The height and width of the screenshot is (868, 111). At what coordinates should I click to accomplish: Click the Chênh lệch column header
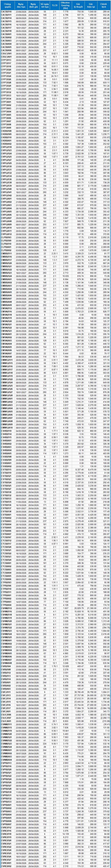tap(104, 5)
